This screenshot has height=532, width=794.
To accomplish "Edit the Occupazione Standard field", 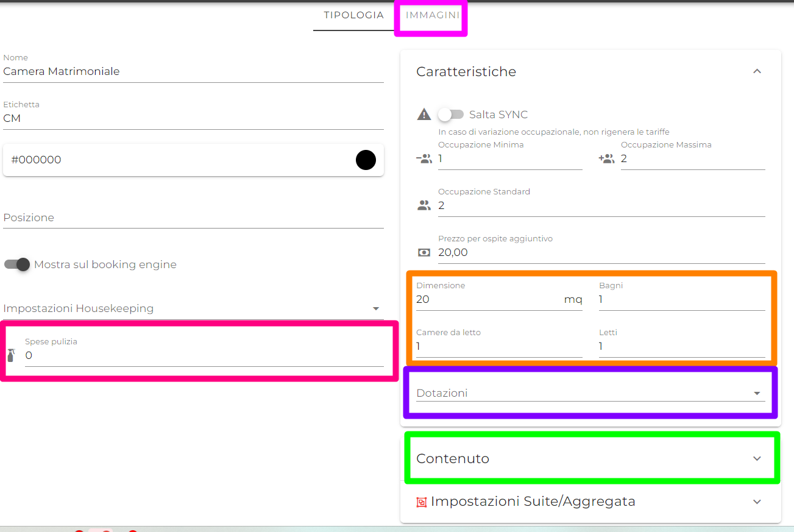I will click(601, 206).
